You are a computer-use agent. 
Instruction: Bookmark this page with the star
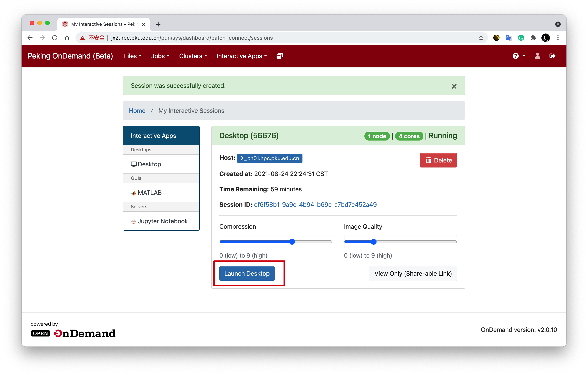tap(481, 38)
